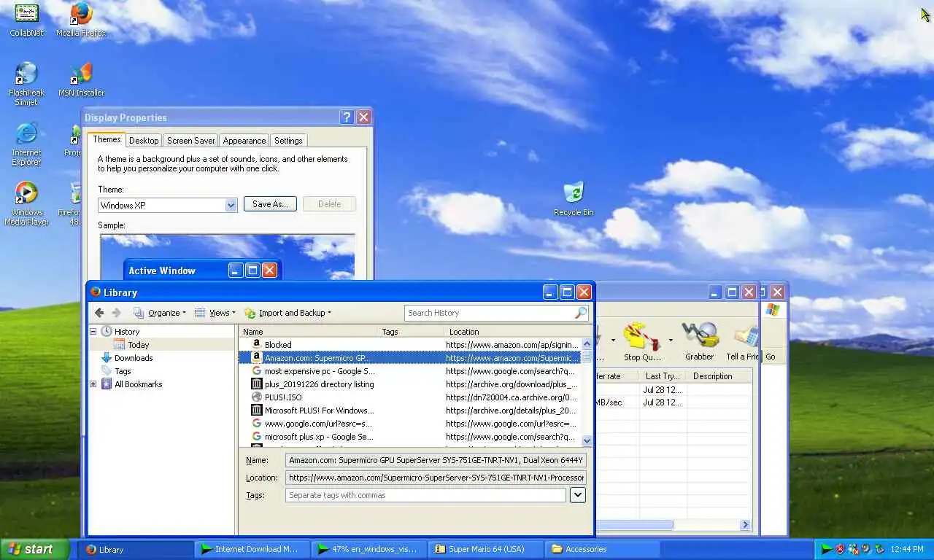
Task: Select the PLUS!.ISO history entry
Action: 409,397
